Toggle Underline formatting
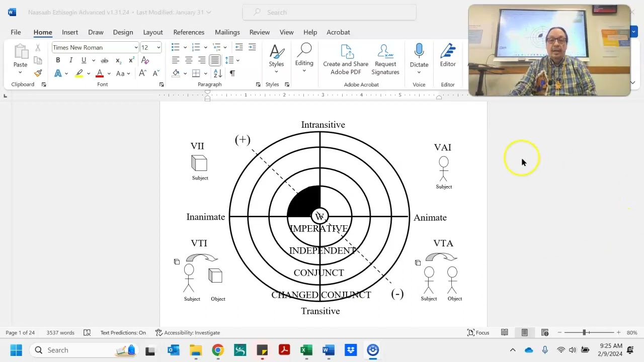The image size is (644, 362). 84,60
